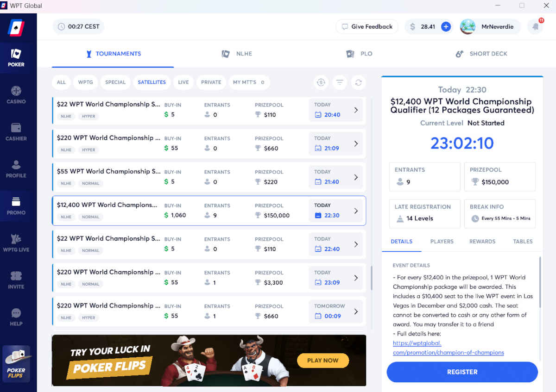
Task: Switch to the PLO tab
Action: (x=360, y=54)
